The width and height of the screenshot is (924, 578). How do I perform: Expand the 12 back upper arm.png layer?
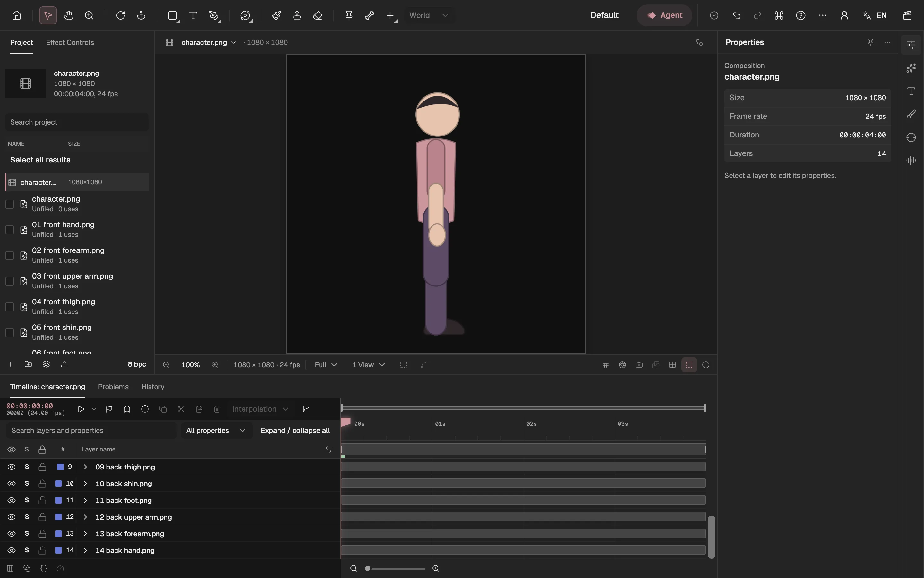point(85,517)
